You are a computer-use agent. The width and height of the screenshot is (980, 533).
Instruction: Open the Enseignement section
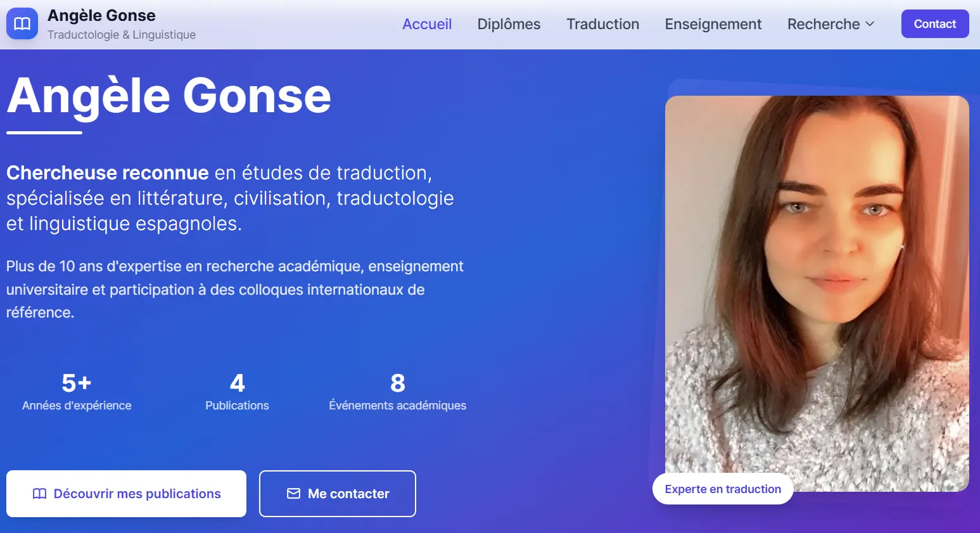tap(713, 24)
